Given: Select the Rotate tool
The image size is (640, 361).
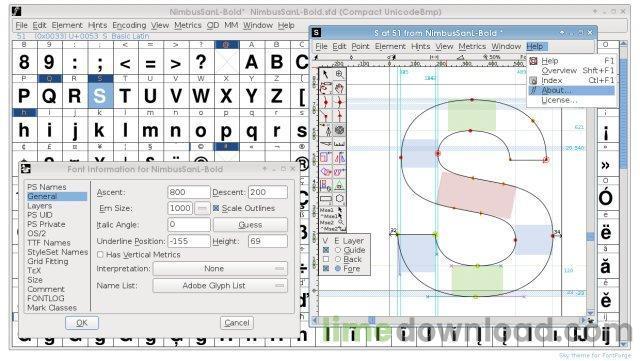Looking at the screenshot, I should 325,171.
